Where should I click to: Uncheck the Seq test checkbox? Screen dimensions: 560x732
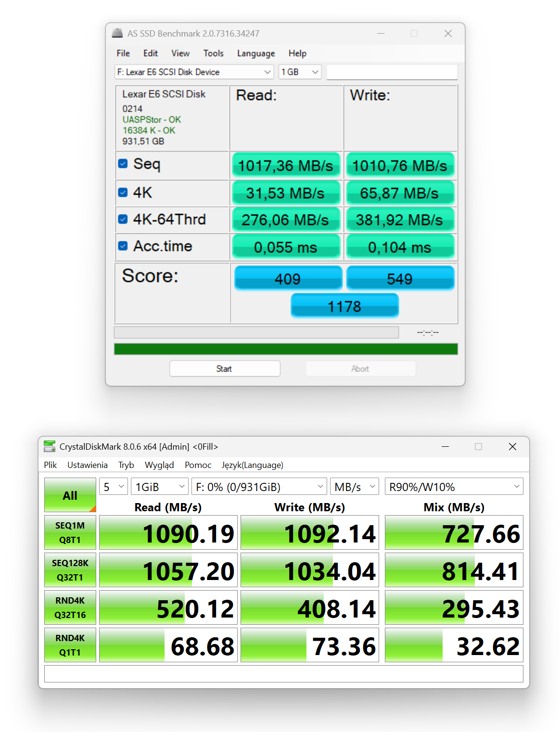click(123, 164)
